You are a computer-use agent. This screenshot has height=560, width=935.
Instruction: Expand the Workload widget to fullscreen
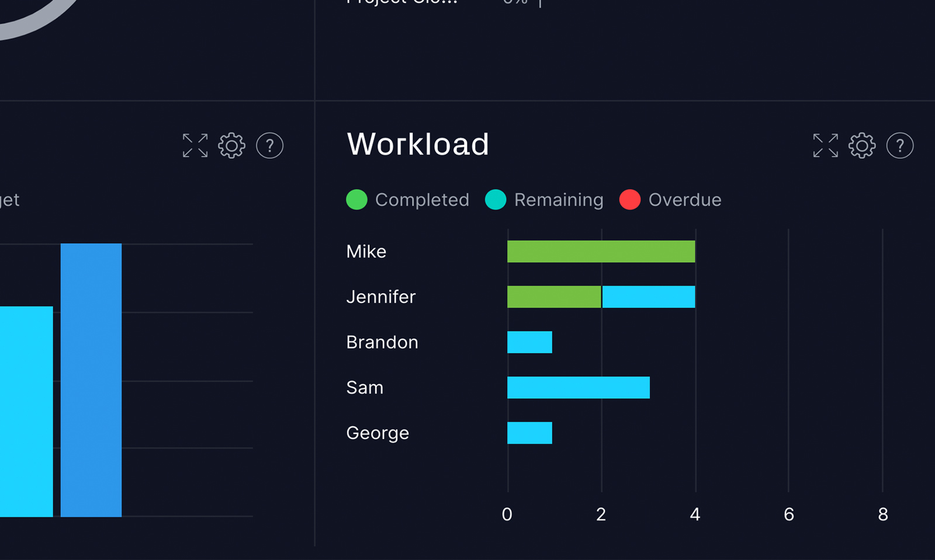[825, 145]
